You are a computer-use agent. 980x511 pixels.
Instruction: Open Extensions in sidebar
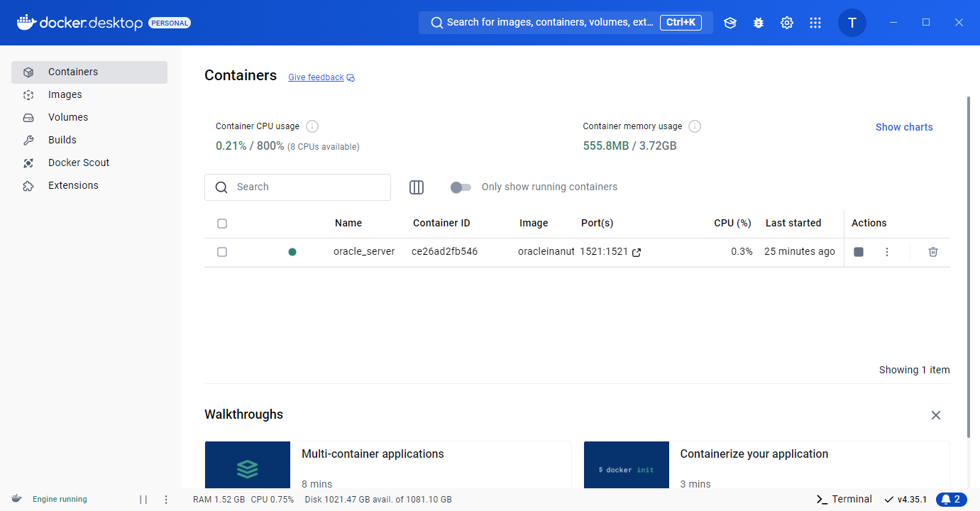89,186
